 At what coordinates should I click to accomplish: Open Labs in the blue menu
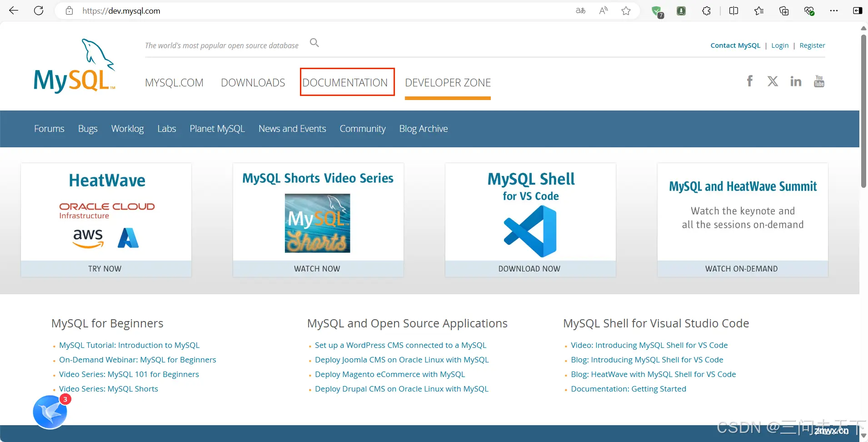(x=167, y=129)
